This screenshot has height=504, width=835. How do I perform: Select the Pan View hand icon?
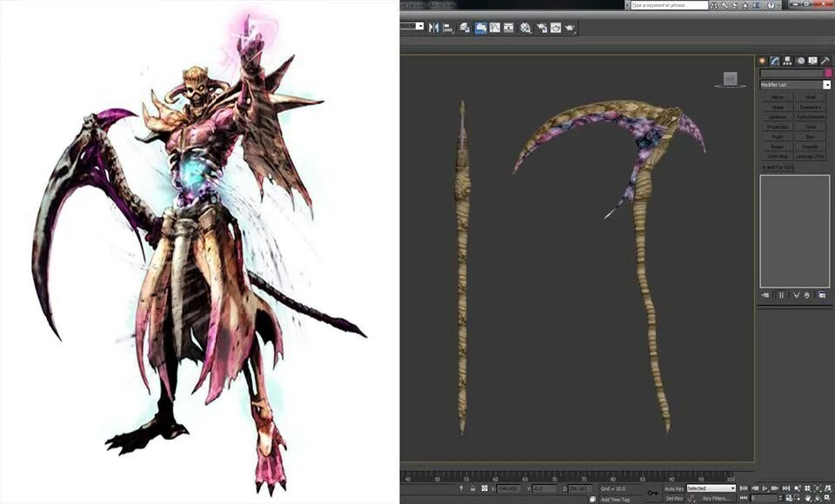[x=807, y=498]
